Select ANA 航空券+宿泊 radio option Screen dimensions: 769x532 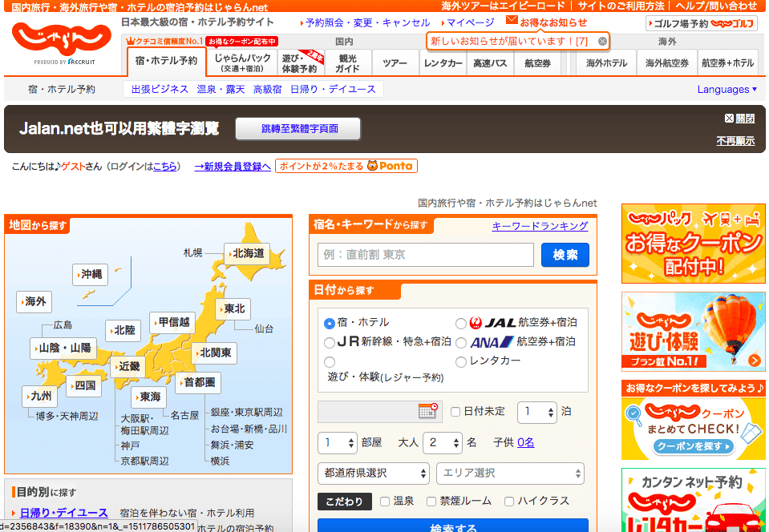[x=460, y=342]
